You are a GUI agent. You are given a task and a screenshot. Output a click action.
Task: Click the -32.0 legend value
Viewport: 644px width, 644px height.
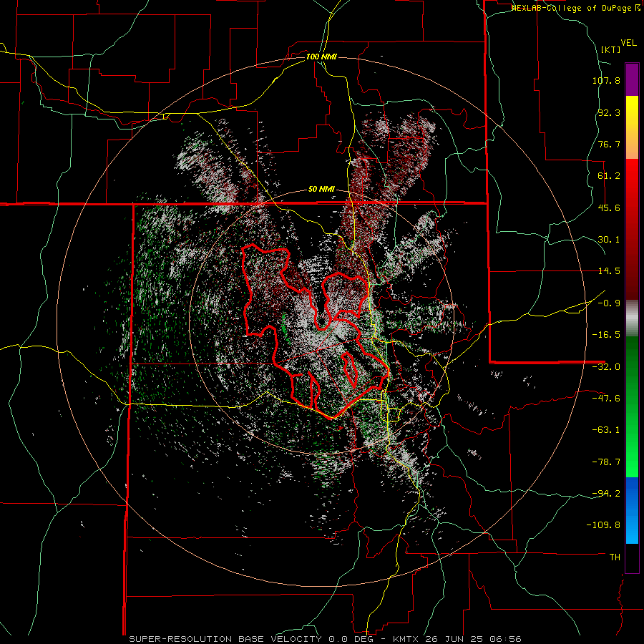coord(606,367)
